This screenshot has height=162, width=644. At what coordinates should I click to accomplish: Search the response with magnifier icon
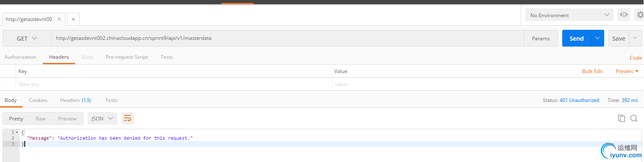634,118
